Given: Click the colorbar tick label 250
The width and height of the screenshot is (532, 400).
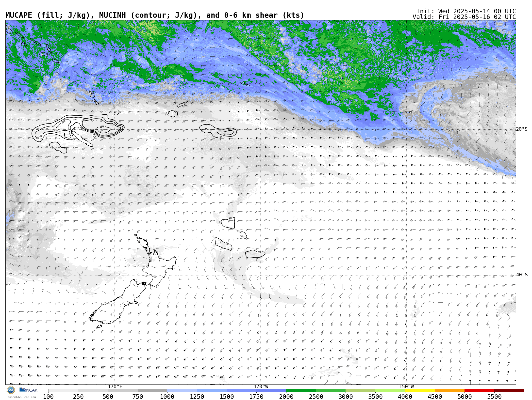Looking at the screenshot, I should click(x=78, y=397).
